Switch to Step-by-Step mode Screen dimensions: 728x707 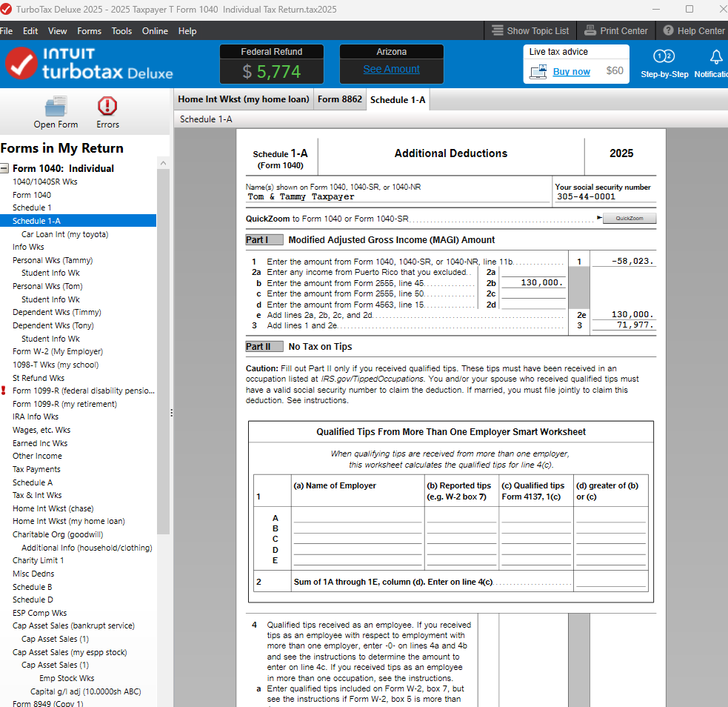click(x=664, y=64)
